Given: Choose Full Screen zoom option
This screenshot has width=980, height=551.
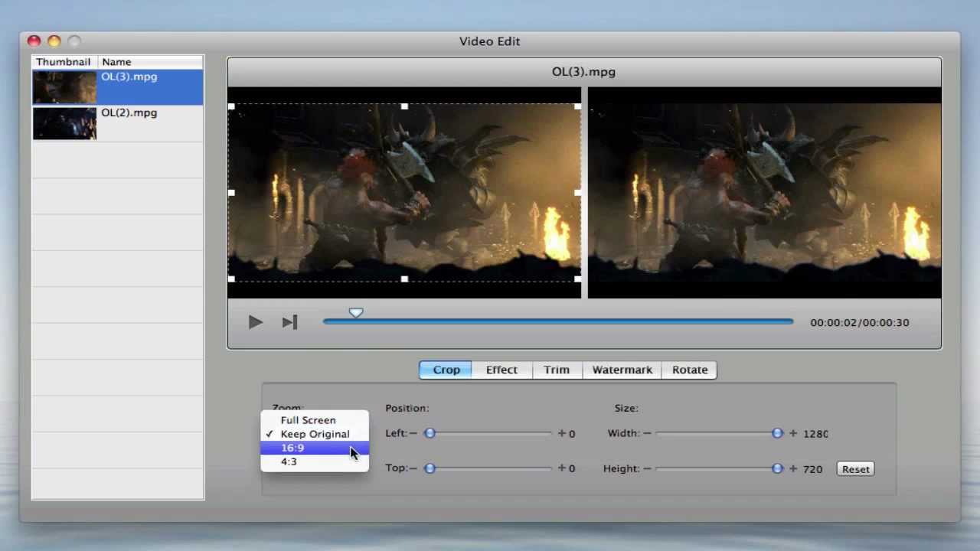Looking at the screenshot, I should point(315,420).
